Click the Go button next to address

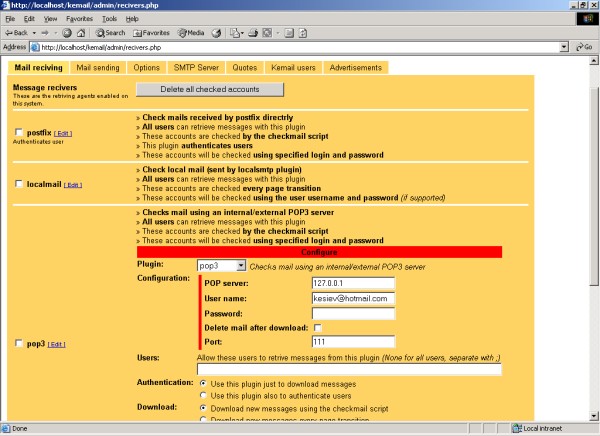tap(585, 47)
